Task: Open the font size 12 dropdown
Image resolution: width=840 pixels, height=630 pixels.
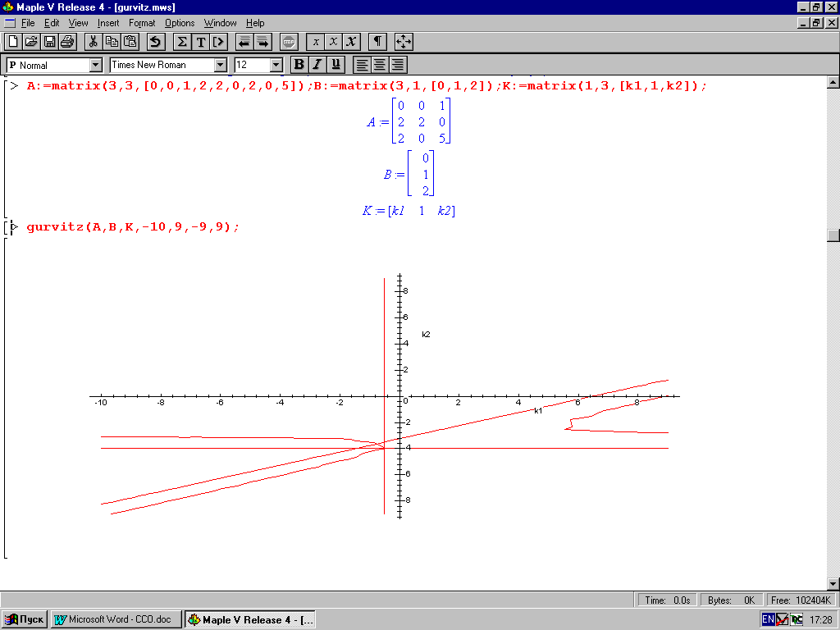Action: [x=276, y=65]
